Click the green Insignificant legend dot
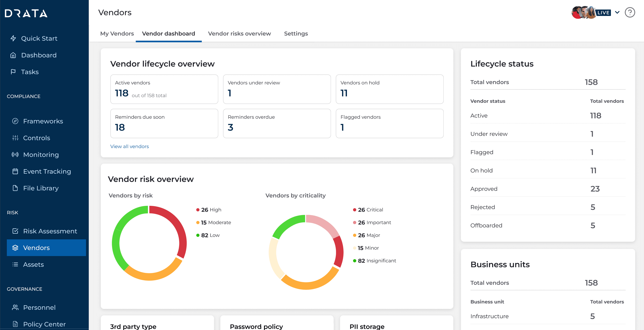 [355, 261]
